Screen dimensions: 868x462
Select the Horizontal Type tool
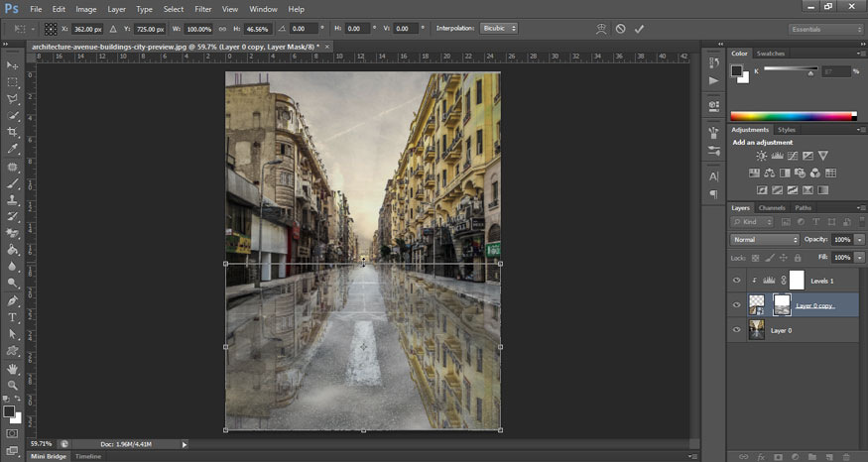pyautogui.click(x=12, y=318)
